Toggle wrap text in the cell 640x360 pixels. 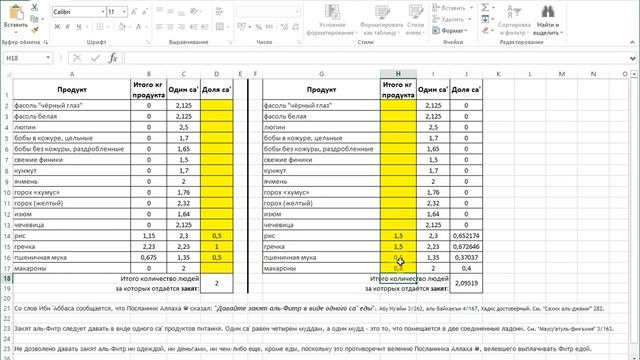220,11
